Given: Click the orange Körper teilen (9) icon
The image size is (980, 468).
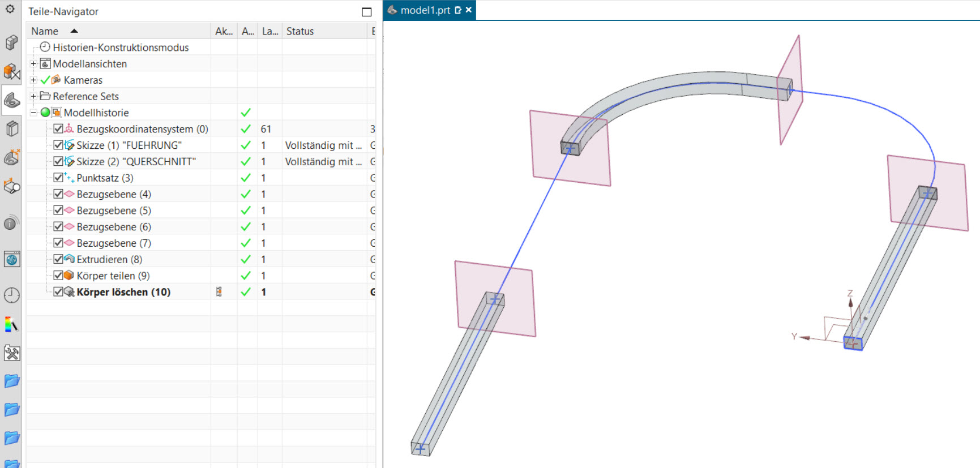Looking at the screenshot, I should point(70,276).
